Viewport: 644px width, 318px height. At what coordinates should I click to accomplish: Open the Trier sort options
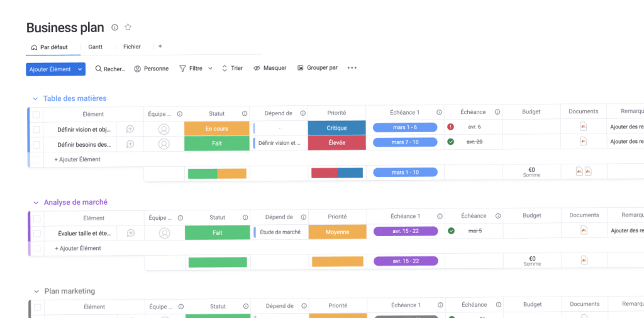(232, 68)
